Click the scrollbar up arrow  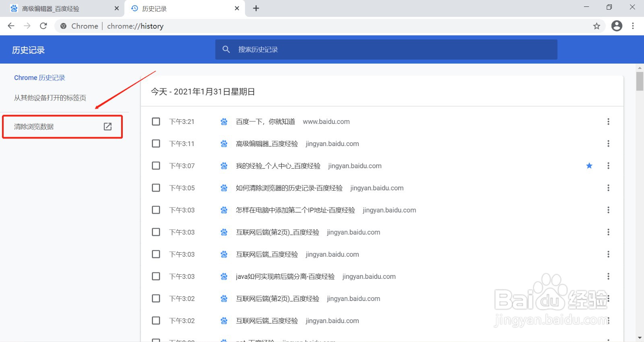click(640, 68)
